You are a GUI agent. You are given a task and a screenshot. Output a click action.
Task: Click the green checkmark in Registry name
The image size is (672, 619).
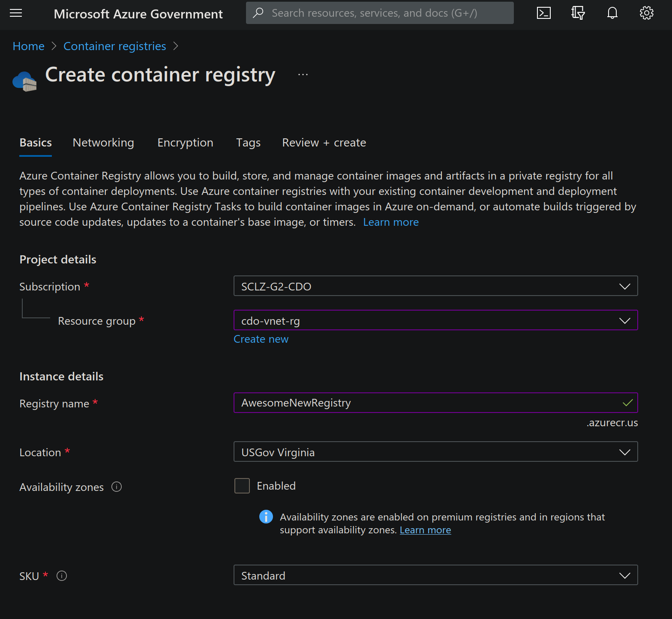(x=627, y=403)
